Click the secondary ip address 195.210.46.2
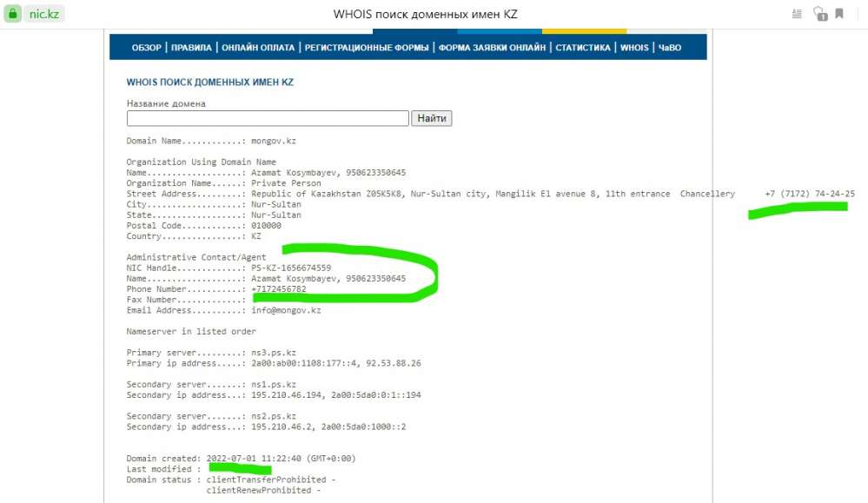868x503 pixels. point(282,427)
